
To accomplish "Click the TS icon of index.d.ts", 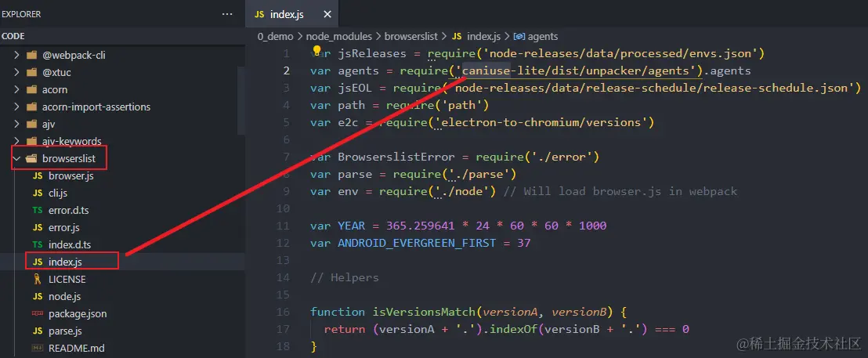I will [x=38, y=244].
